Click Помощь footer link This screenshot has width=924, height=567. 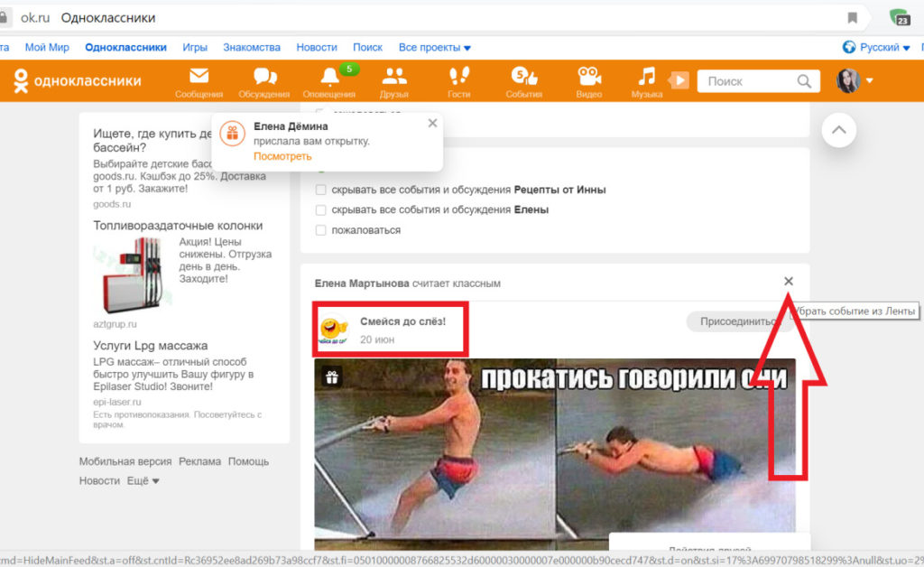248,461
